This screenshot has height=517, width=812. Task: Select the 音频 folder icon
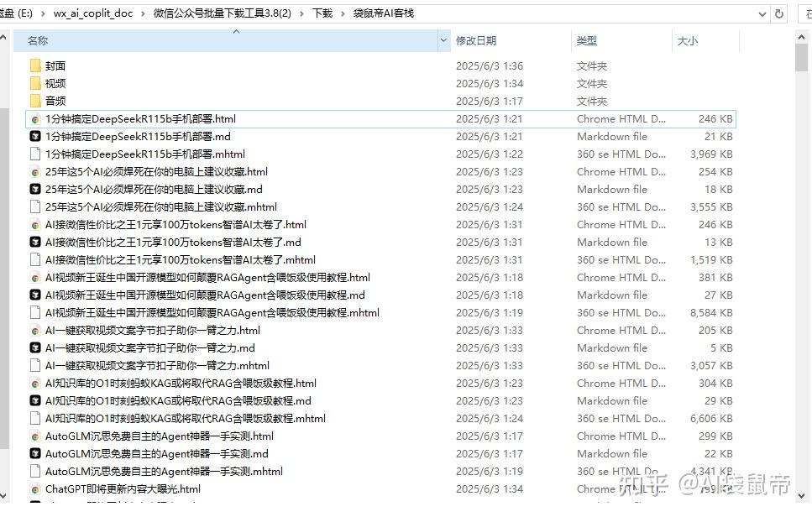tap(35, 101)
